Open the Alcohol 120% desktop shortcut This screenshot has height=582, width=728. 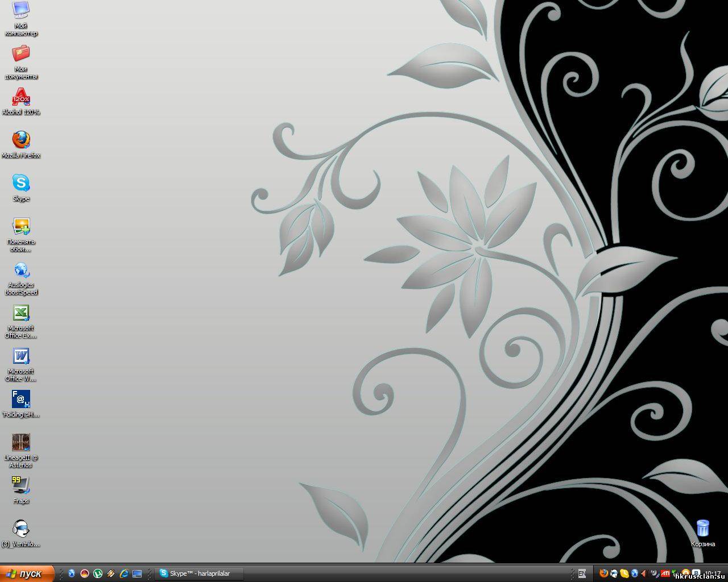point(21,97)
